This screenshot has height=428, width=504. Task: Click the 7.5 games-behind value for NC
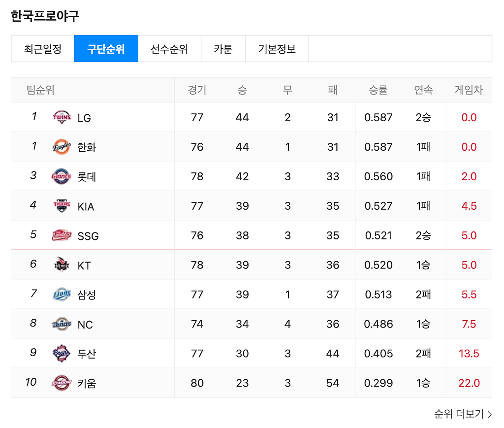click(x=469, y=324)
